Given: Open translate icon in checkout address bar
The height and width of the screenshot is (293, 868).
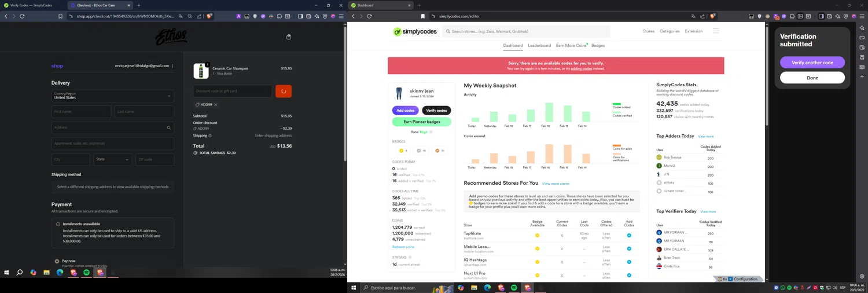Looking at the screenshot, I should [181, 16].
